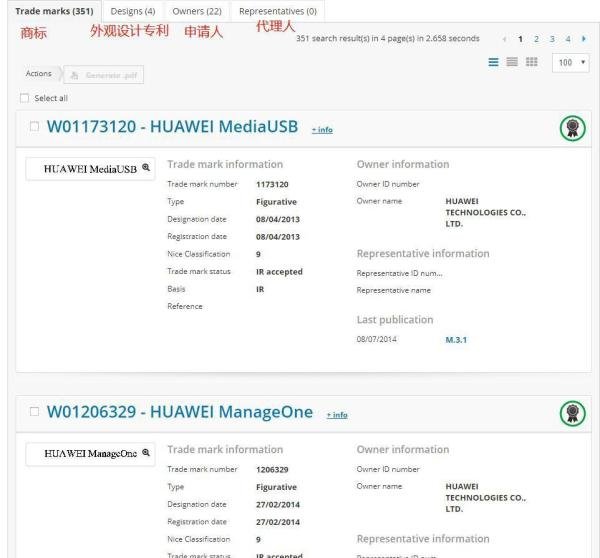Click ManageOne owner name HUAWEI TECHNOLOGIES CO., LTD.

pos(486,498)
